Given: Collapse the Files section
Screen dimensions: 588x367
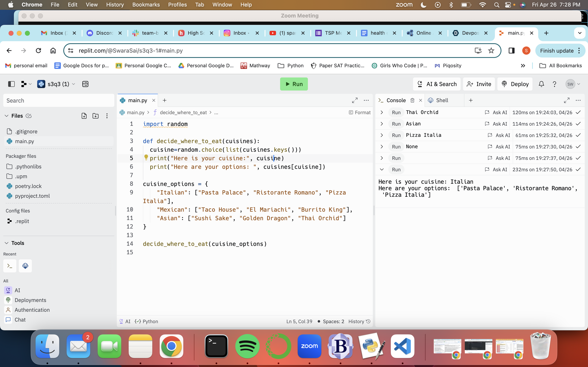Looking at the screenshot, I should pyautogui.click(x=7, y=116).
